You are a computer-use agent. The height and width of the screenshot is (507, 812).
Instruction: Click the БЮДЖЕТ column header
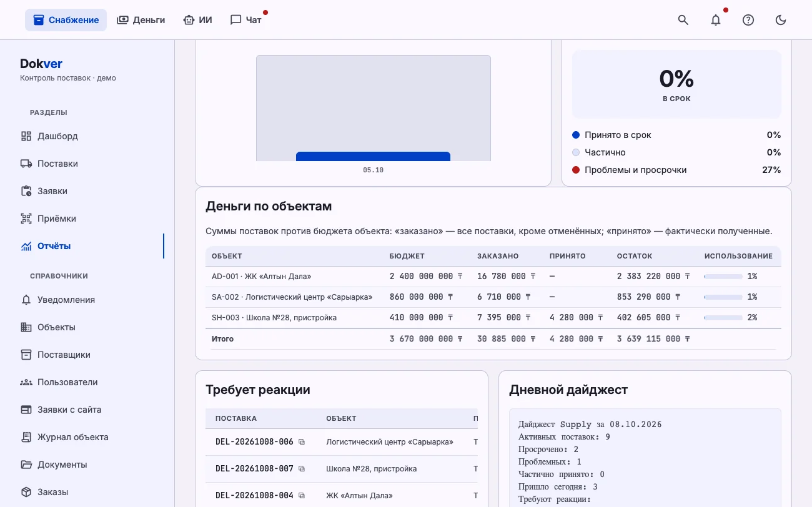407,256
